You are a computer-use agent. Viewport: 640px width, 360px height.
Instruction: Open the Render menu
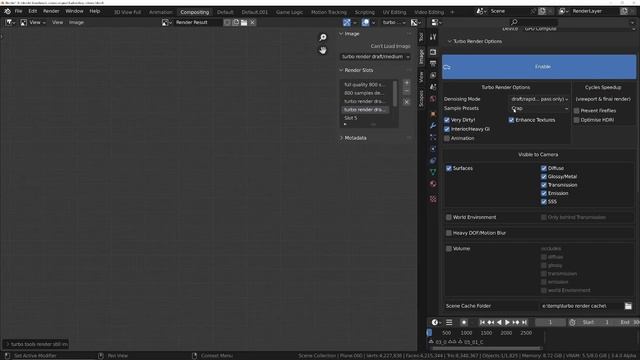coord(51,11)
